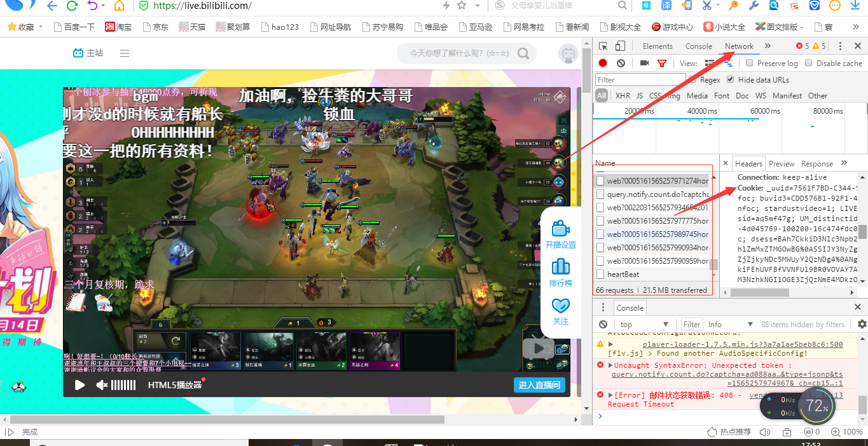This screenshot has width=868, height=446.
Task: Click the 排行榜 ranking icon
Action: [x=560, y=266]
